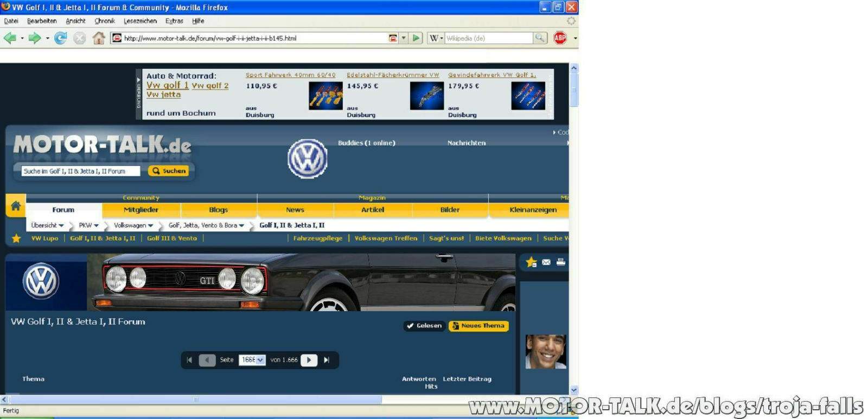Image resolution: width=868 pixels, height=419 pixels.
Task: Expand the Volkswagen breadcrumb dropdown
Action: click(150, 225)
